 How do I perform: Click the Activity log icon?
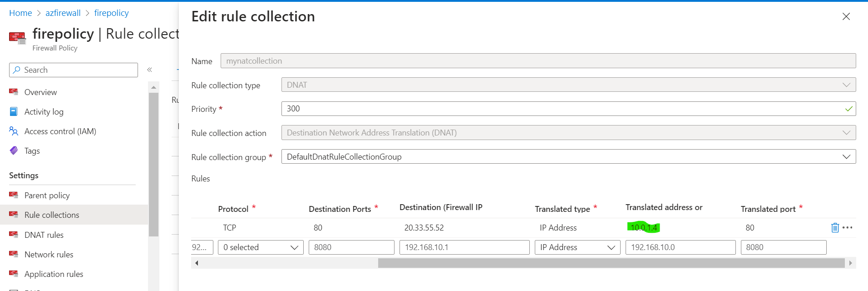point(14,112)
